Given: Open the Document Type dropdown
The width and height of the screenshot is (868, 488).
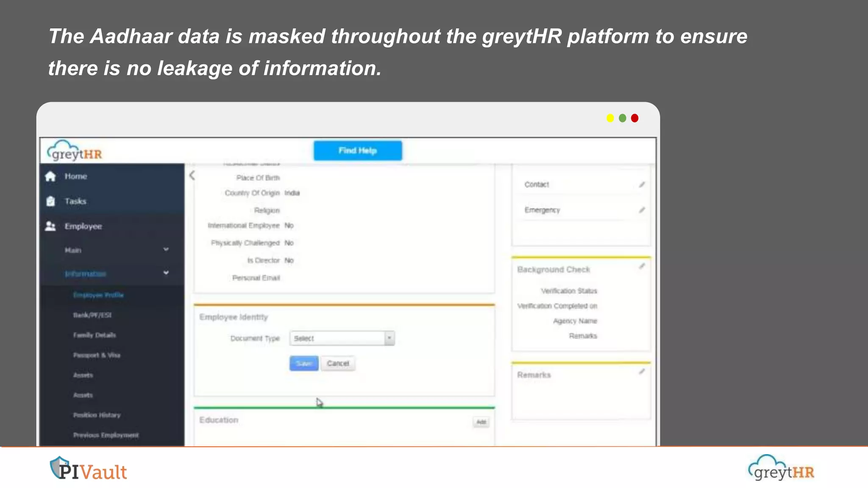Looking at the screenshot, I should coord(342,338).
